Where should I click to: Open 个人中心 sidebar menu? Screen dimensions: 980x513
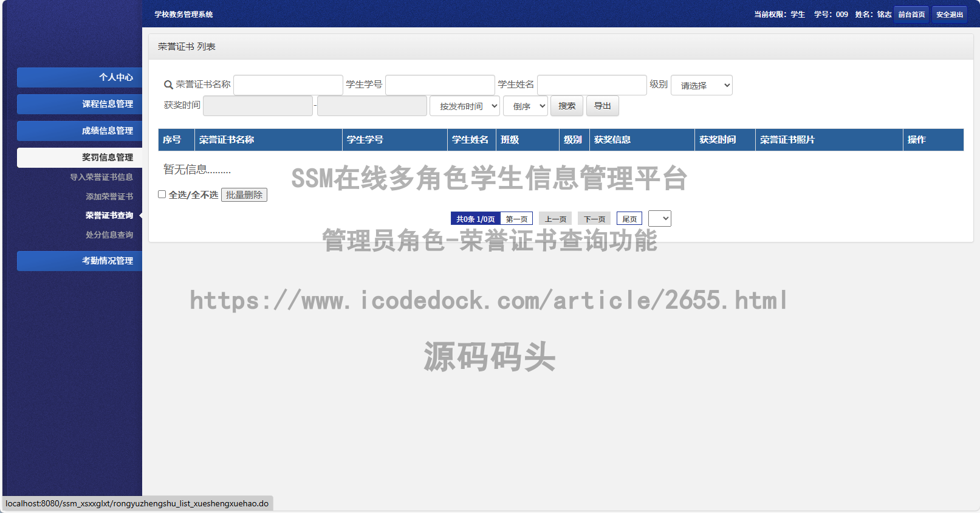coord(80,77)
